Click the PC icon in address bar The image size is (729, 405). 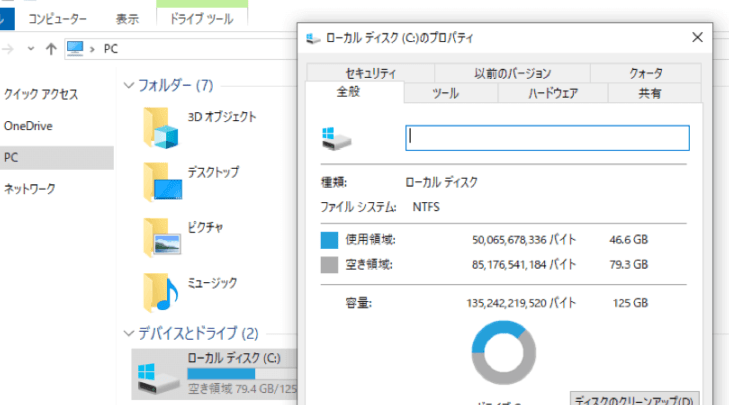point(75,48)
